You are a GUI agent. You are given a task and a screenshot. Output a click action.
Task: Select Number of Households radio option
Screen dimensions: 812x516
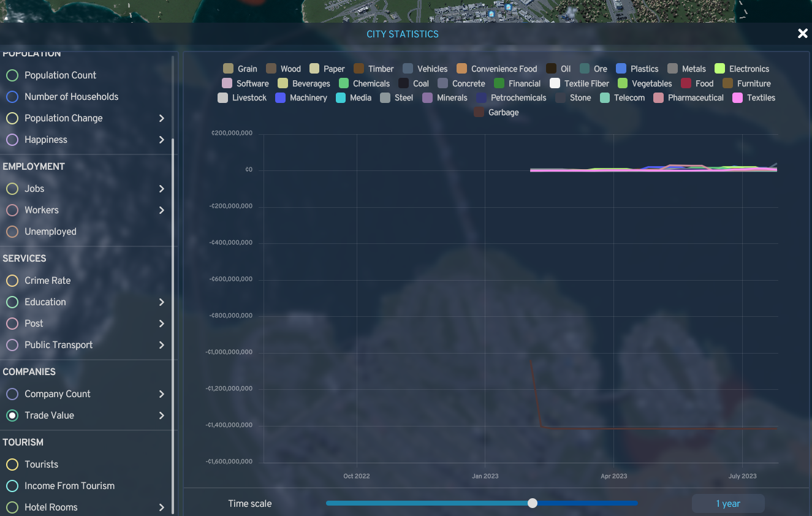point(12,97)
